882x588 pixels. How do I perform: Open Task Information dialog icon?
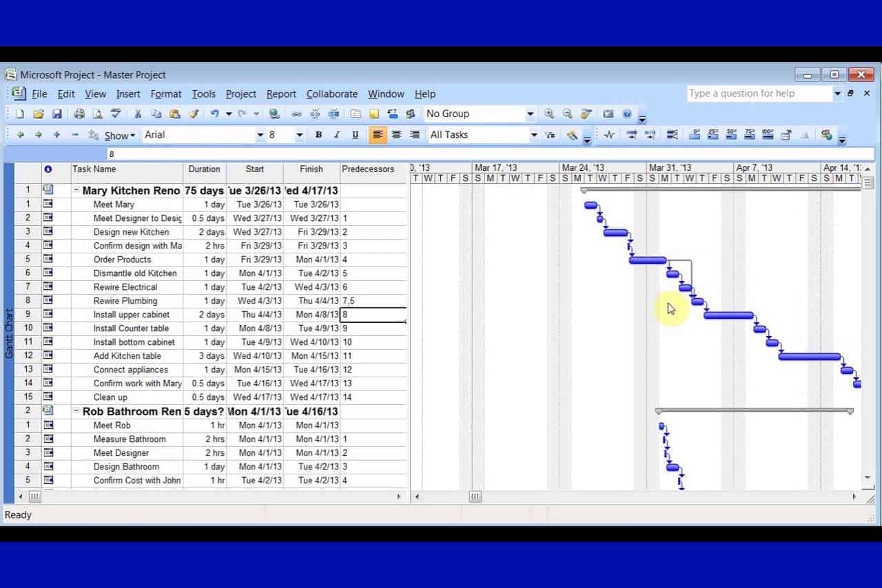click(x=356, y=114)
